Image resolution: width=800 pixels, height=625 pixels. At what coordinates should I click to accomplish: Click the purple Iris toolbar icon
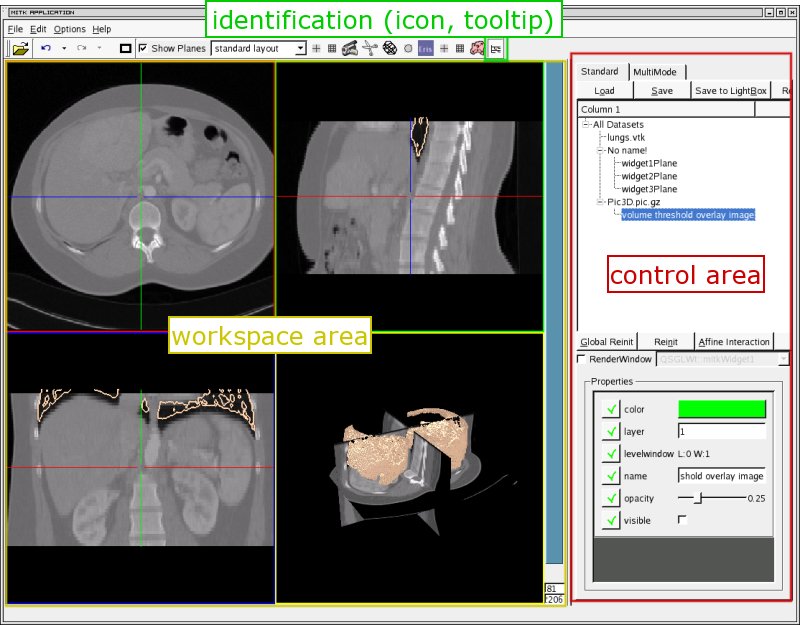426,48
